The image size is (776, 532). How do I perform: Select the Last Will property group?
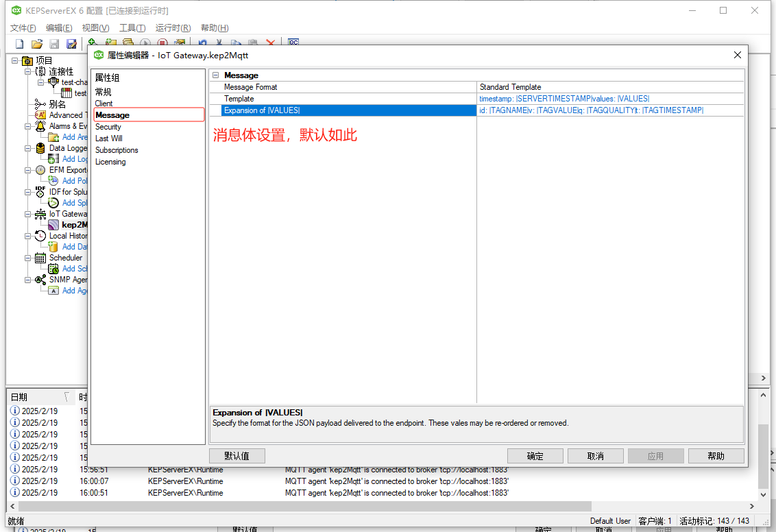[x=109, y=138]
